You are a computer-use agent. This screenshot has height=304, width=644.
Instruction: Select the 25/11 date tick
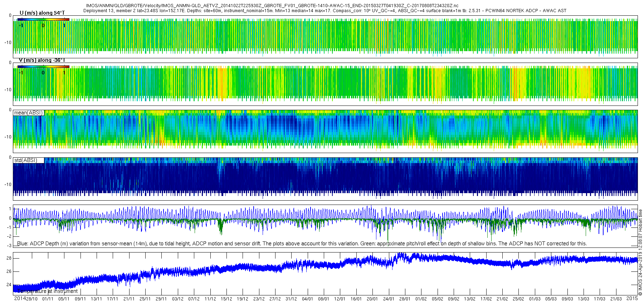click(x=145, y=299)
